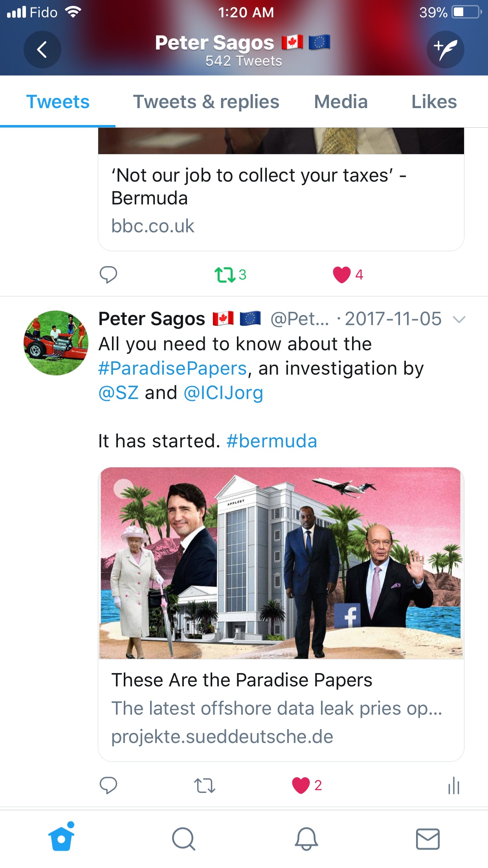Open the Messages envelope

point(428,839)
